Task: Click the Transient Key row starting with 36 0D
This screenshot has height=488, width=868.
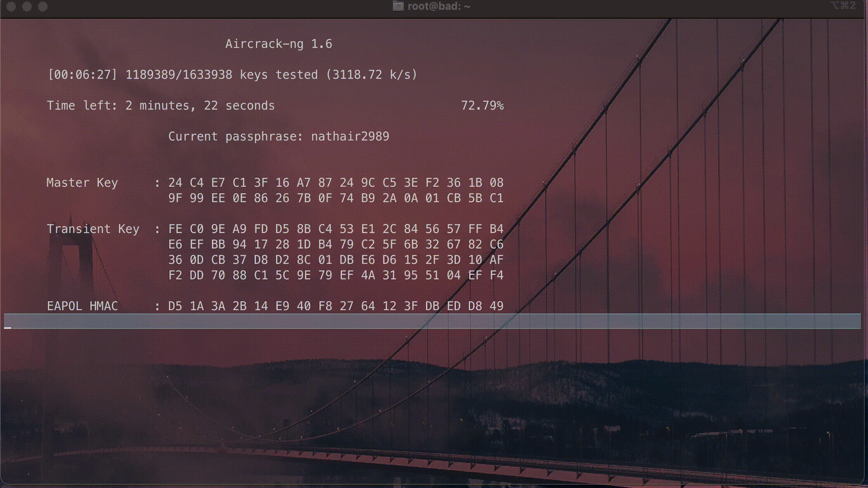Action: (336, 260)
